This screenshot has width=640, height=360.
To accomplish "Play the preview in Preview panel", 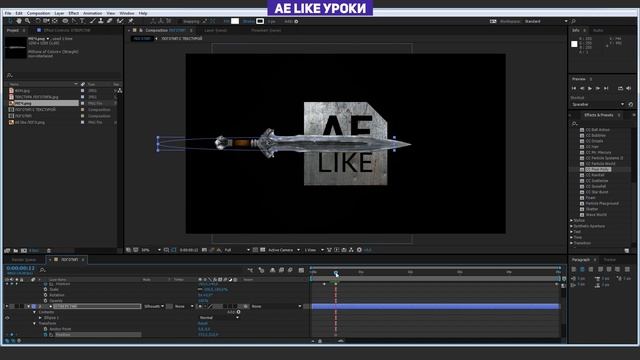I will [590, 88].
